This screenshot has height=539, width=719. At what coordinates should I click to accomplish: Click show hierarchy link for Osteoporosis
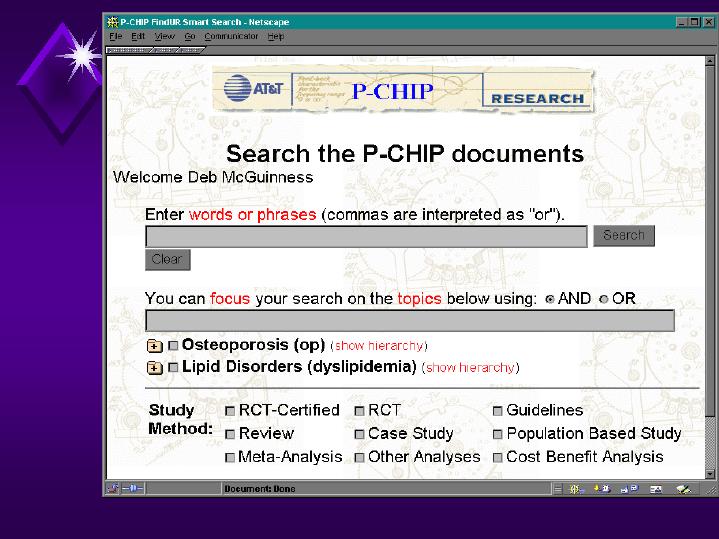point(379,346)
